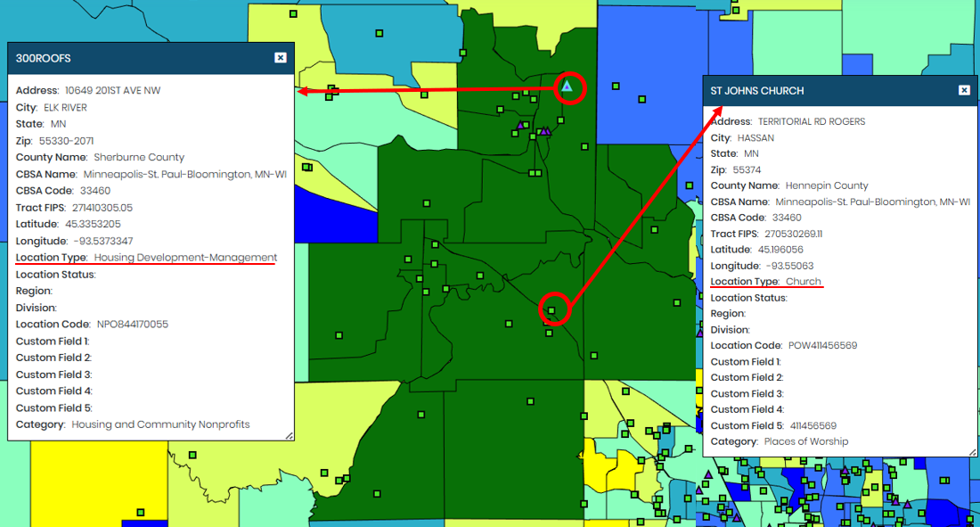Select the city value HASSAN

point(755,137)
